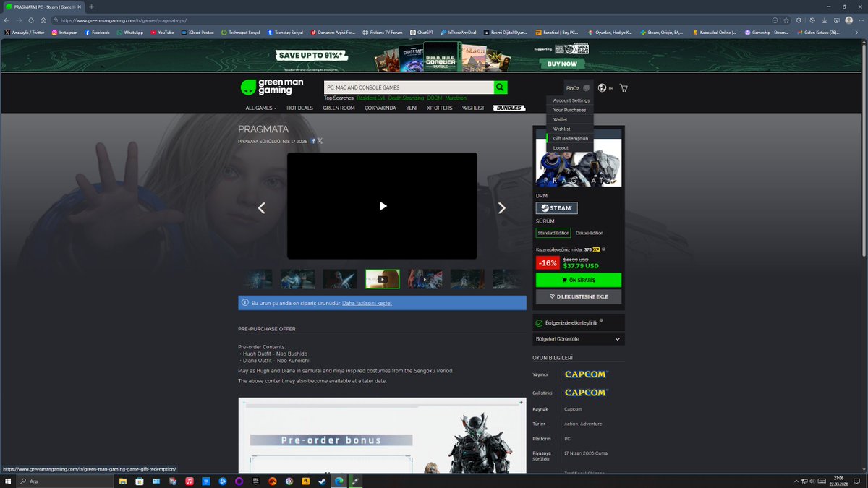Screen dimensions: 868x488
Task: Open the ALL GAMES dropdown menu
Action: coord(261,108)
